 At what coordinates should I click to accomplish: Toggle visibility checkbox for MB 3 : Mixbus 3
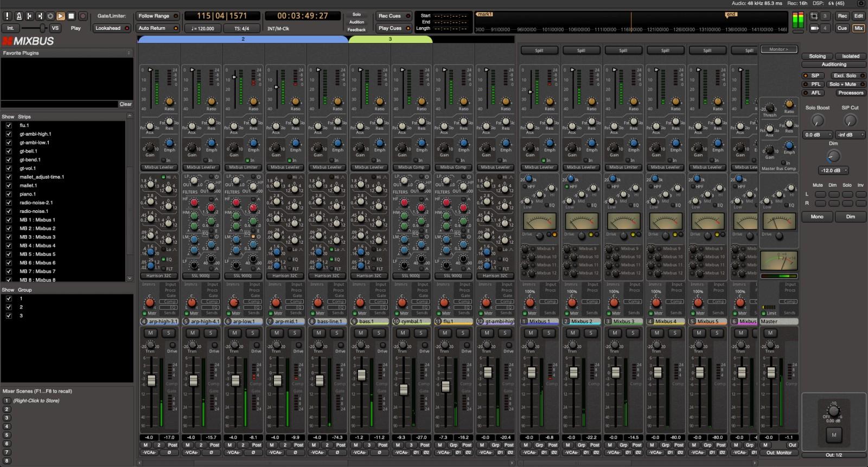9,237
